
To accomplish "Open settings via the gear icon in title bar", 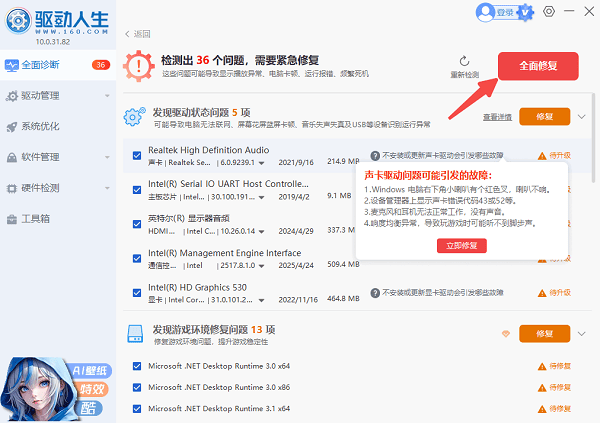I will pyautogui.click(x=548, y=12).
